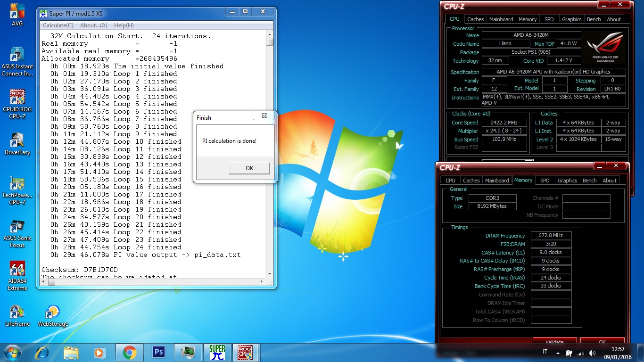Screen dimensions: 644x362
Task: Click processor Name field AMD A6-3420M
Action: click(x=531, y=35)
